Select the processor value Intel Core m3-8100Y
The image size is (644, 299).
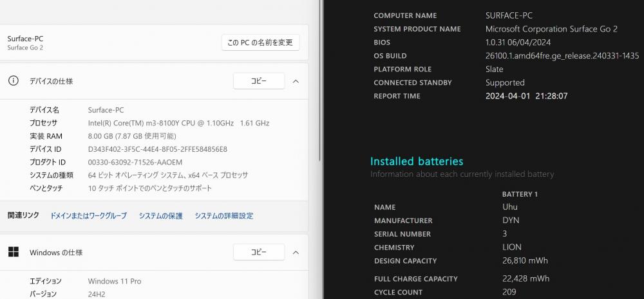[x=178, y=123]
